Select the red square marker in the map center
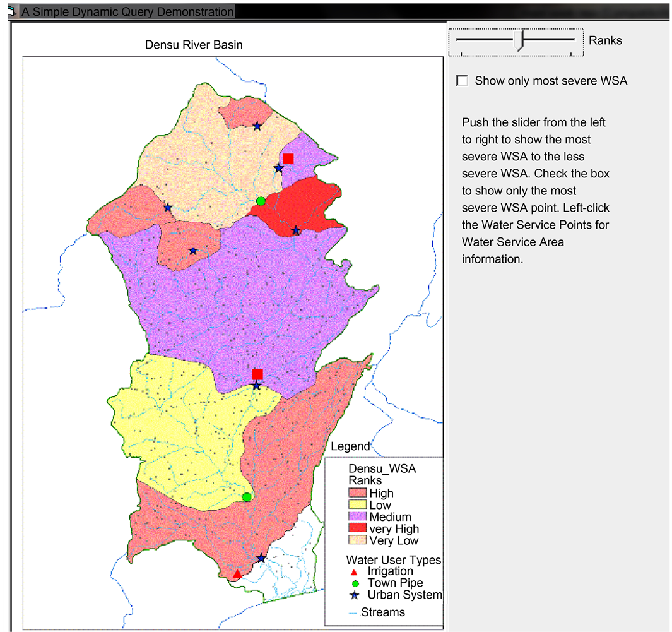The height and width of the screenshot is (632, 672). [257, 374]
